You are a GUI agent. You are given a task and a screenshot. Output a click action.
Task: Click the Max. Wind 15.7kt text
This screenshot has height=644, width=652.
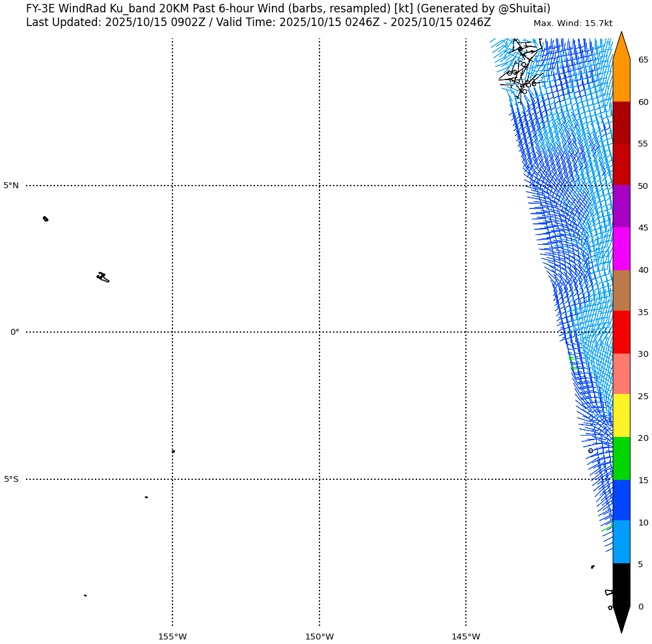pos(573,23)
